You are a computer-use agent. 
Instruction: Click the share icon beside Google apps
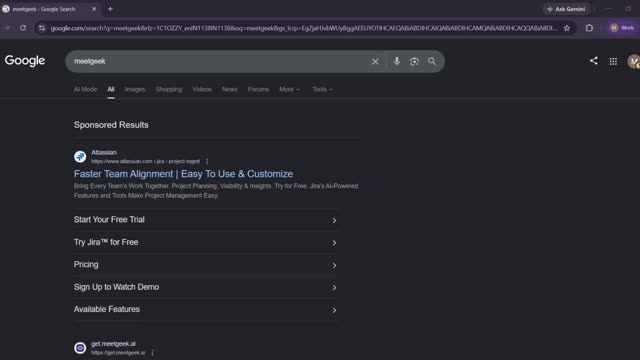coord(593,61)
